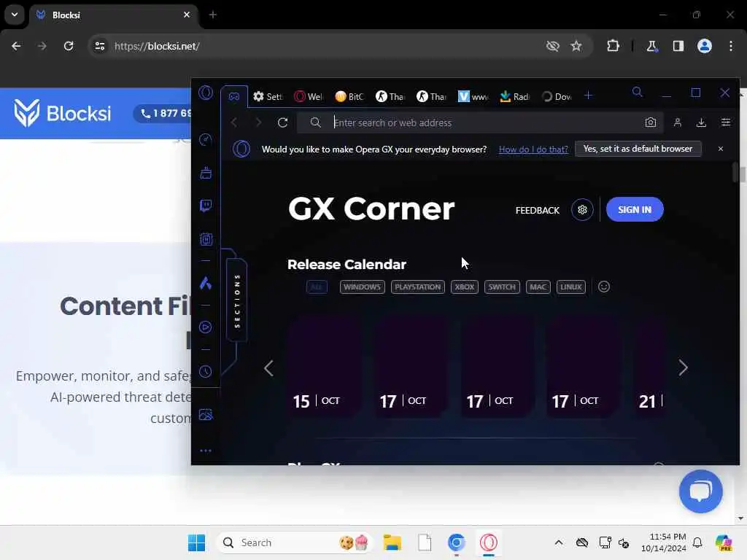Click Chrome labs flask icon

click(651, 46)
